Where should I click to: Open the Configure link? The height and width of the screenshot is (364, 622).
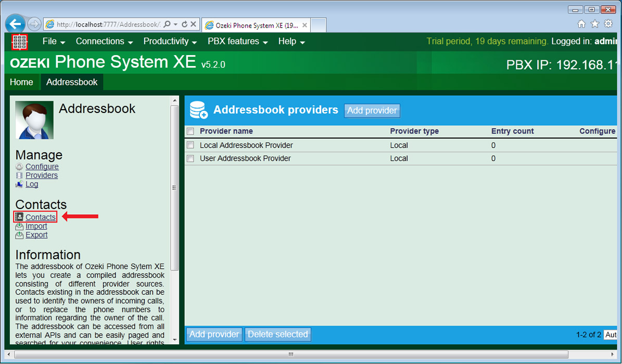(42, 166)
